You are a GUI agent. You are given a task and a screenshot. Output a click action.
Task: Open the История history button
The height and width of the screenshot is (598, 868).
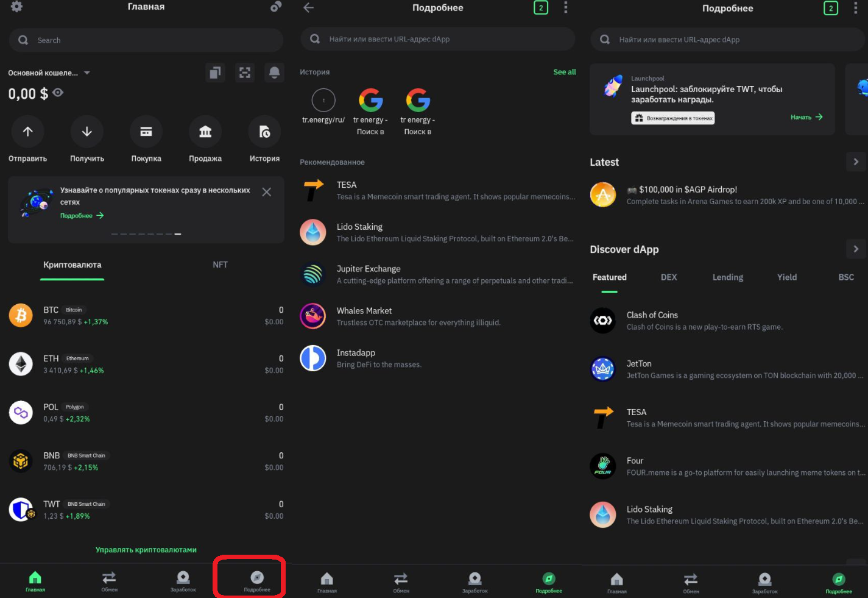coord(264,140)
